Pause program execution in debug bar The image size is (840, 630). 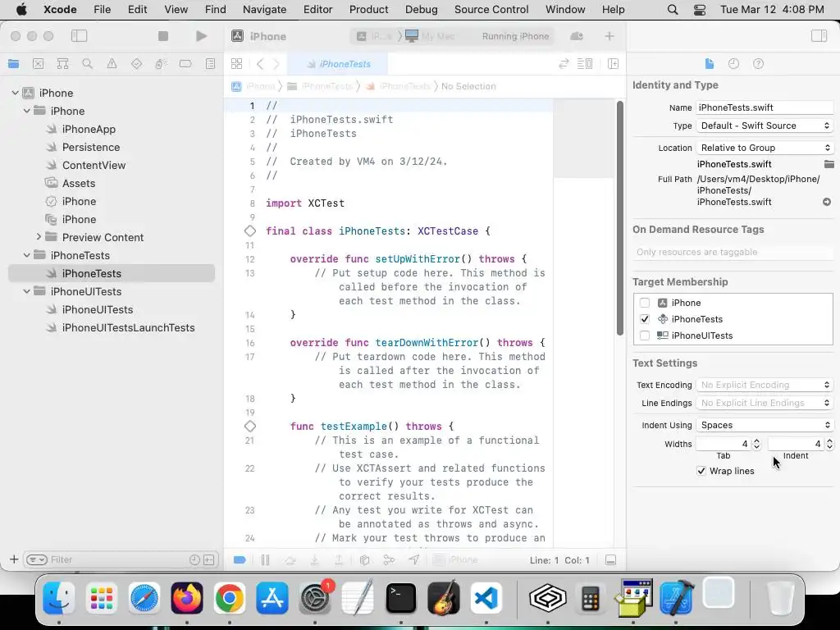click(x=265, y=559)
